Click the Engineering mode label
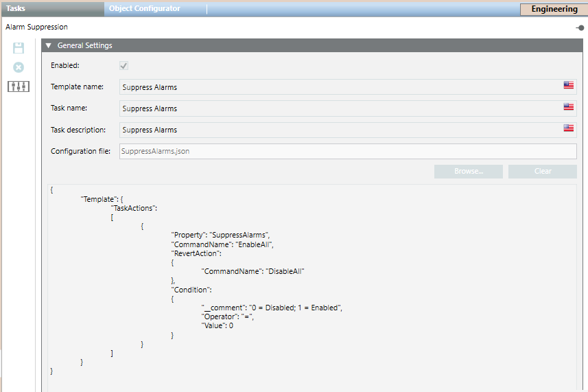Screen dimensions: 588x392 click(554, 10)
